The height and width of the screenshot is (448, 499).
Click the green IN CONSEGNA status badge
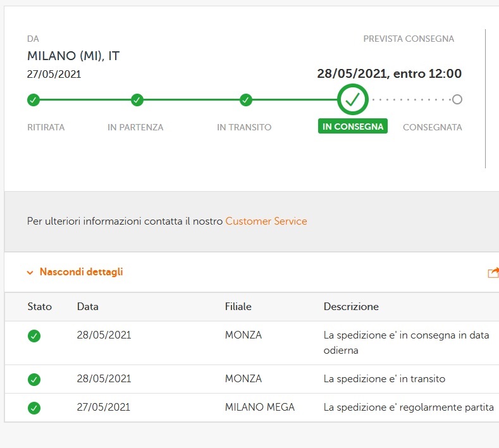353,127
